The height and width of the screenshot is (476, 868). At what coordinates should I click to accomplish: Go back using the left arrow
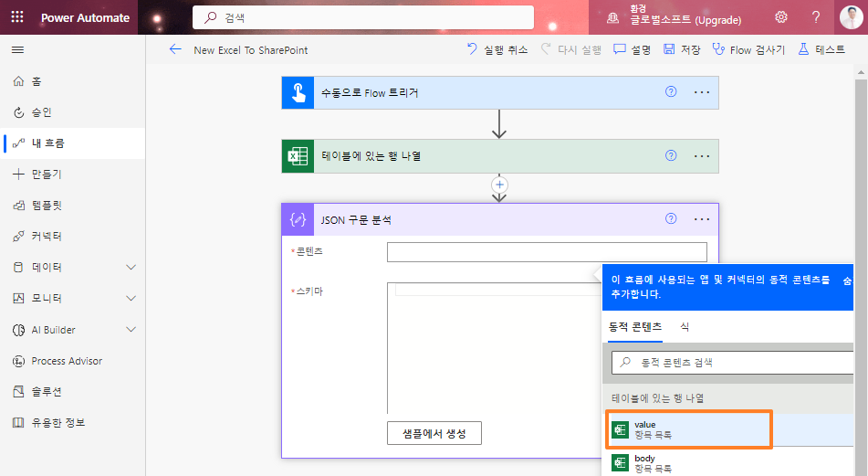pyautogui.click(x=175, y=49)
